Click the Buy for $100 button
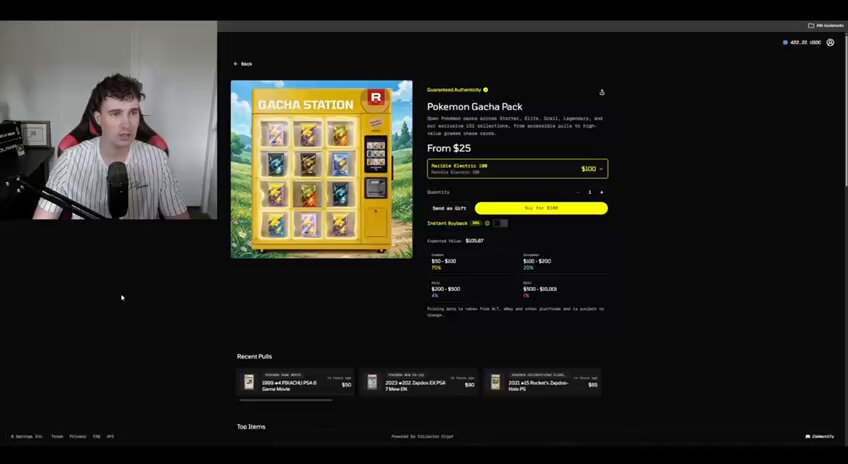The image size is (848, 464). 541,208
